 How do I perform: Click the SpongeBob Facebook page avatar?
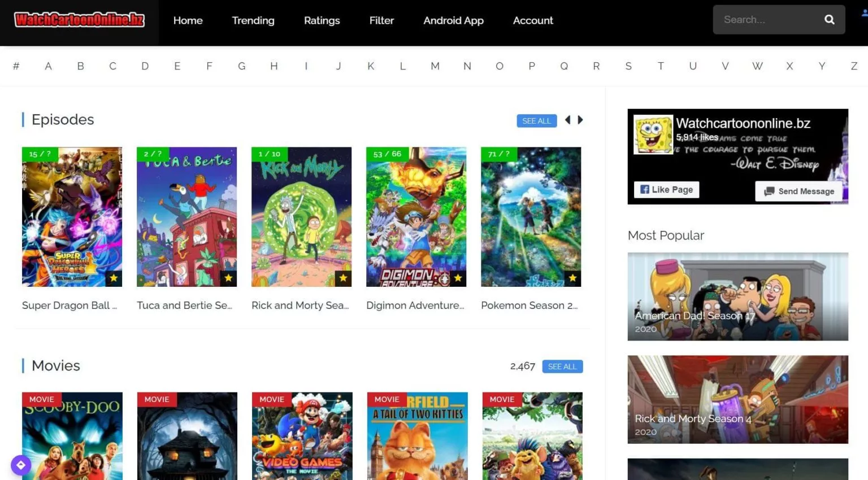pyautogui.click(x=653, y=134)
